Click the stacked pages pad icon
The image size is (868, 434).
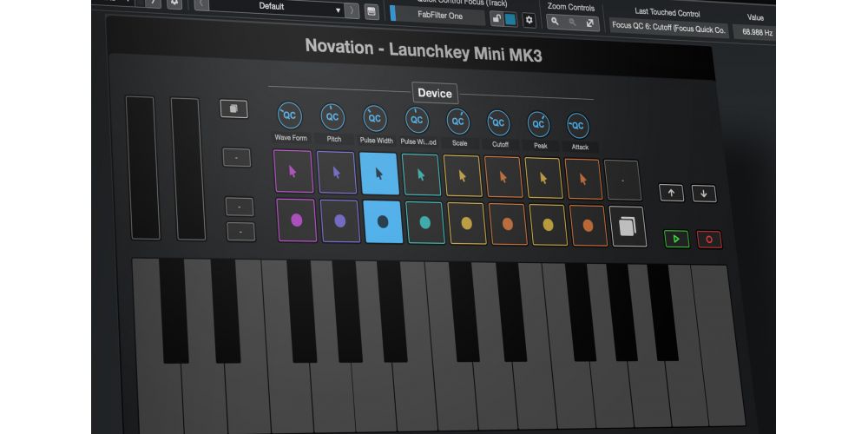[628, 227]
